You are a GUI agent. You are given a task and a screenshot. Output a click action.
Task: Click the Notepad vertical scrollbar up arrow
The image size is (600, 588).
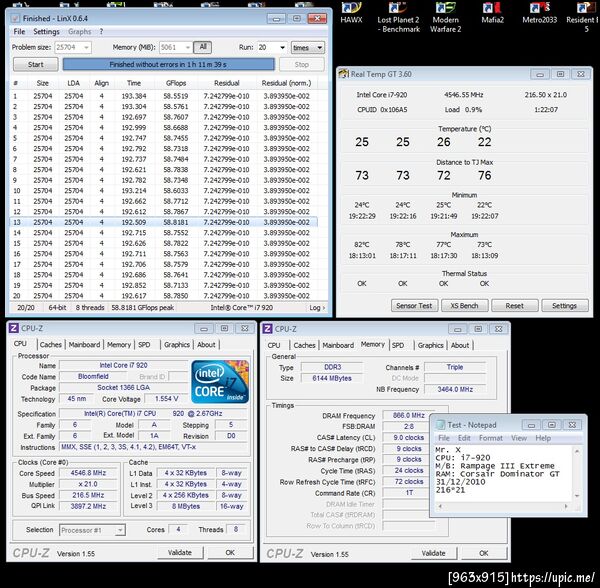coord(577,451)
